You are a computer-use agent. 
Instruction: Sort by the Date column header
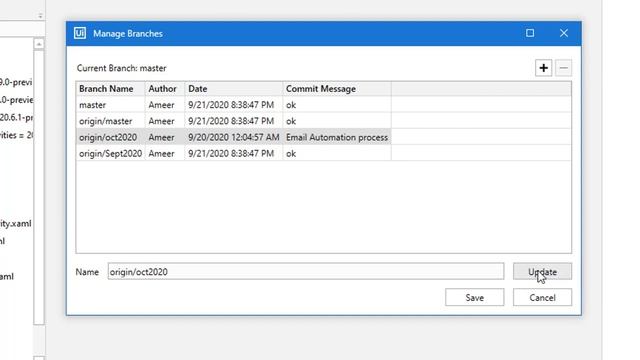[233, 89]
